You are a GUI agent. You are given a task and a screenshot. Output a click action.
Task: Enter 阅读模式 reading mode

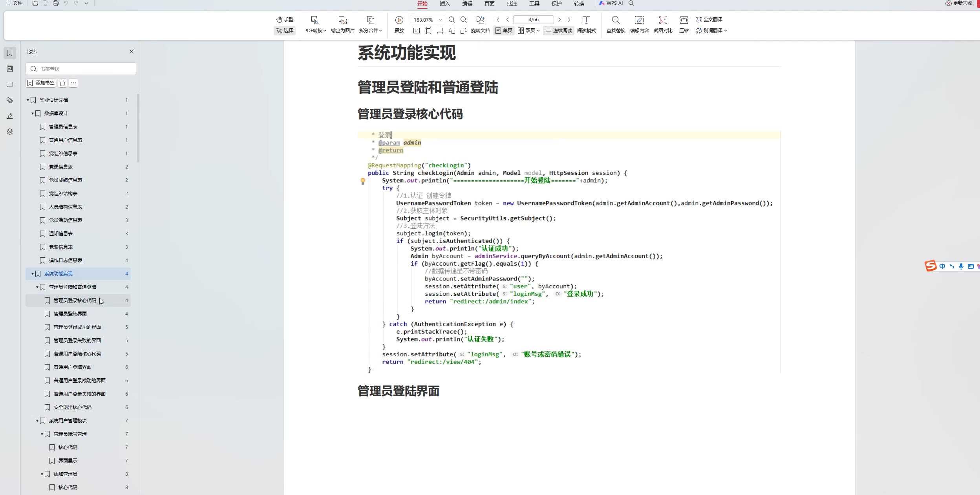tap(587, 24)
